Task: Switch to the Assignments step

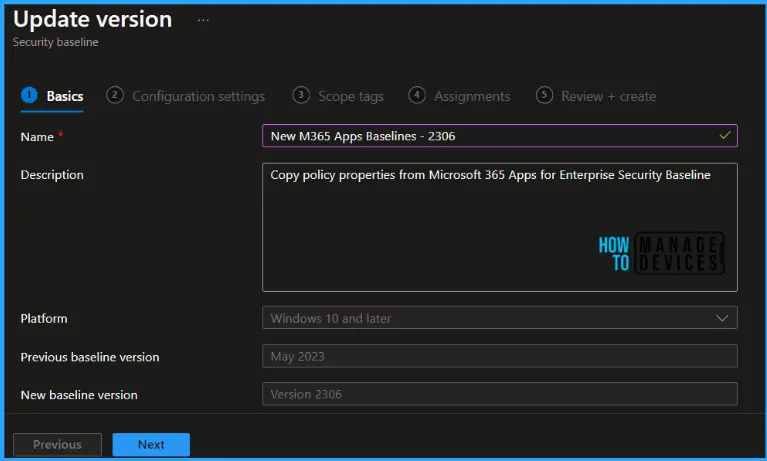Action: (x=459, y=96)
